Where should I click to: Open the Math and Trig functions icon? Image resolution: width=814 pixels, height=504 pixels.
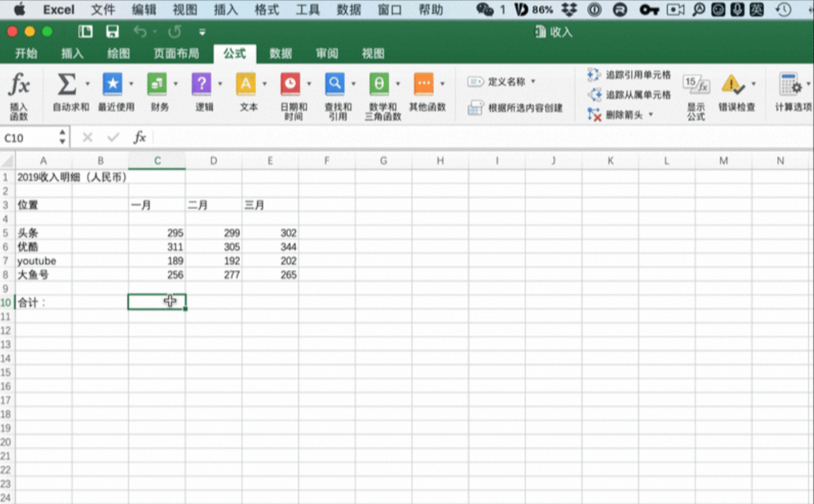(379, 84)
